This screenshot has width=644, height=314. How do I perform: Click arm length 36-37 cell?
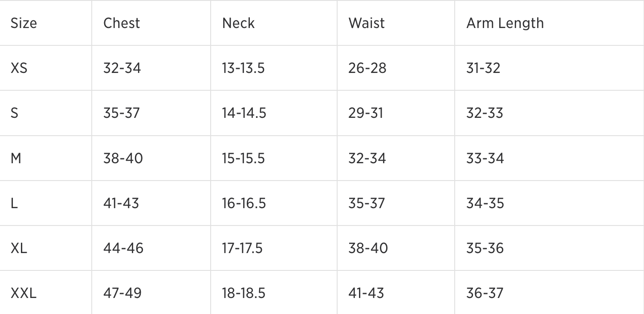coord(485,293)
